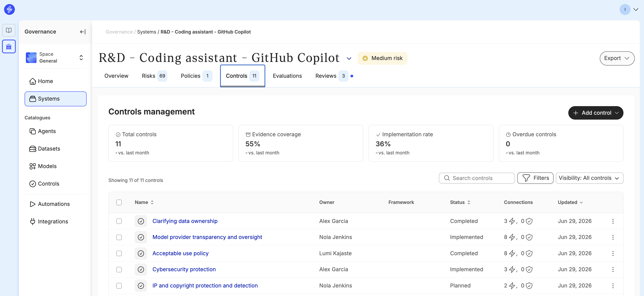Open Controls catalogue in sidebar
The width and height of the screenshot is (644, 296).
(x=56, y=184)
